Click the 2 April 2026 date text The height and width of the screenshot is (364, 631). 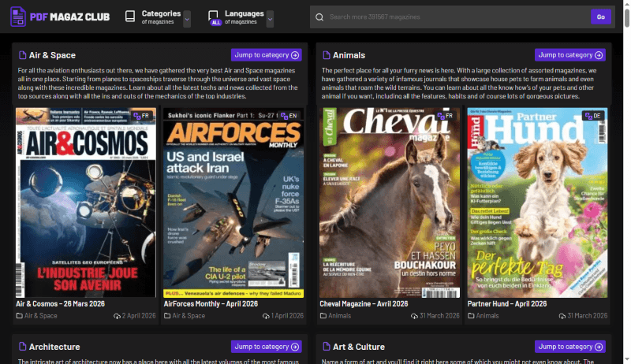pyautogui.click(x=139, y=316)
